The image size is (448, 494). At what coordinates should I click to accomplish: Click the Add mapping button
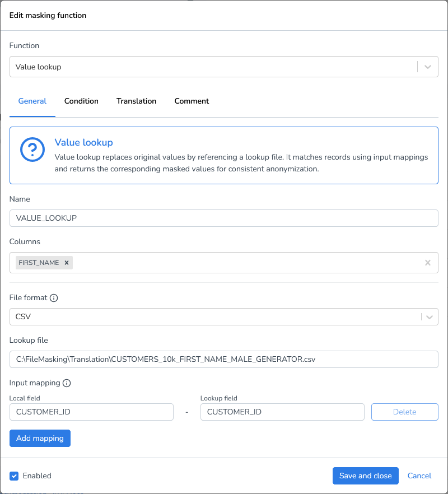point(40,438)
